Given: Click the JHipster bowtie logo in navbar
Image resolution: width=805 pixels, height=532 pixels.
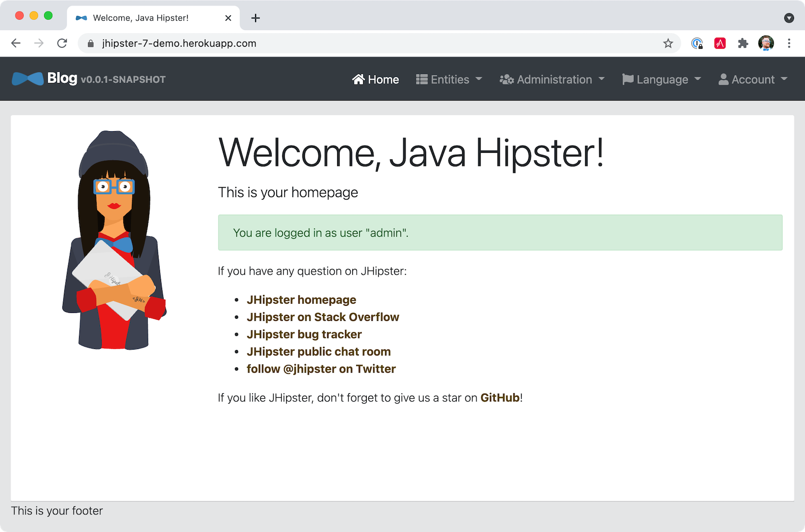Looking at the screenshot, I should tap(28, 79).
